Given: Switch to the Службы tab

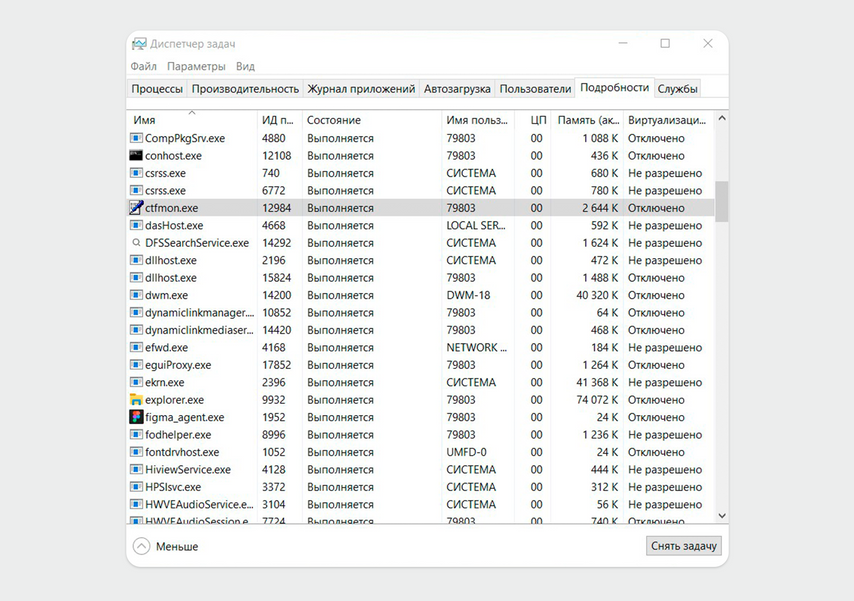Looking at the screenshot, I should click(677, 89).
